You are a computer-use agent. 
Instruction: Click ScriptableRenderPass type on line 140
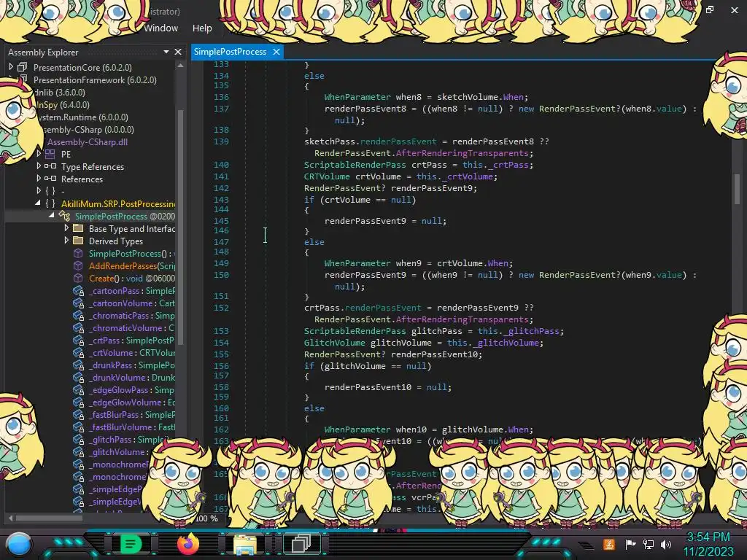point(355,165)
